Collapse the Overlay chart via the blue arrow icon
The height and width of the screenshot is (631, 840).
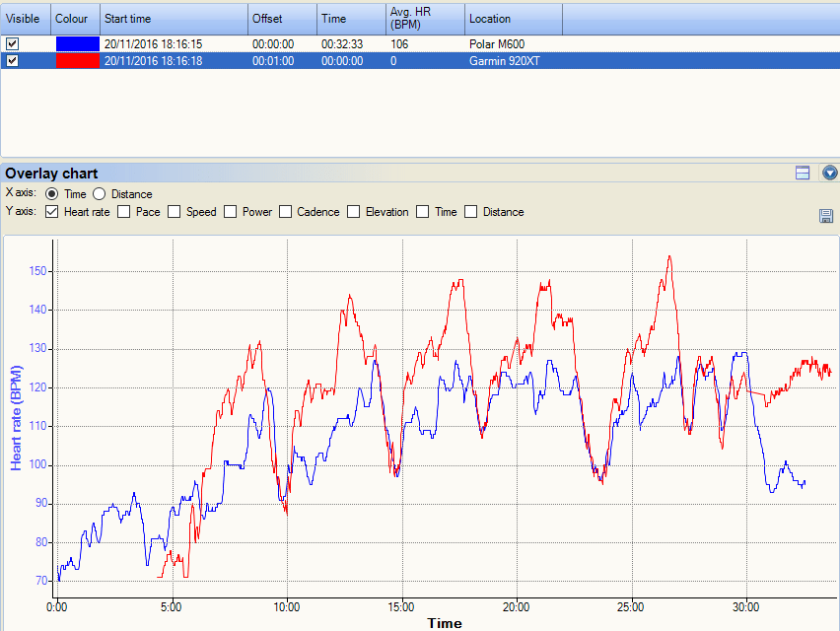click(x=829, y=173)
